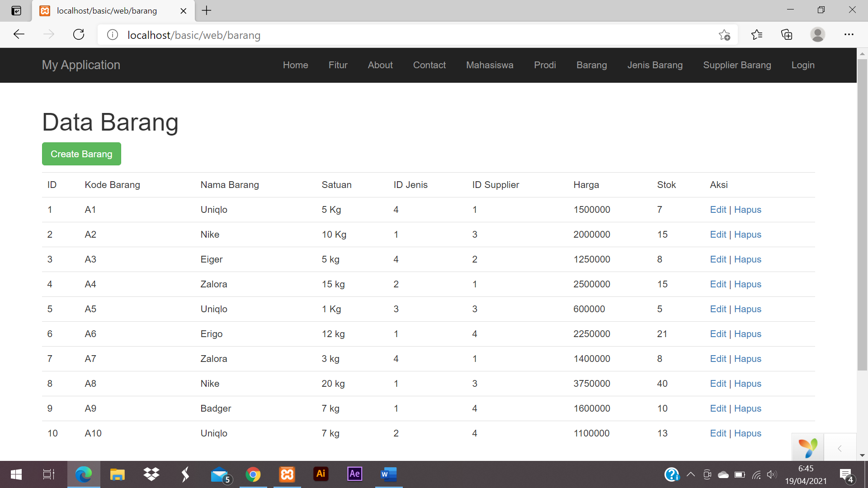Click the Yii debug toolbar logo
This screenshot has height=488, width=868.
[x=807, y=448]
